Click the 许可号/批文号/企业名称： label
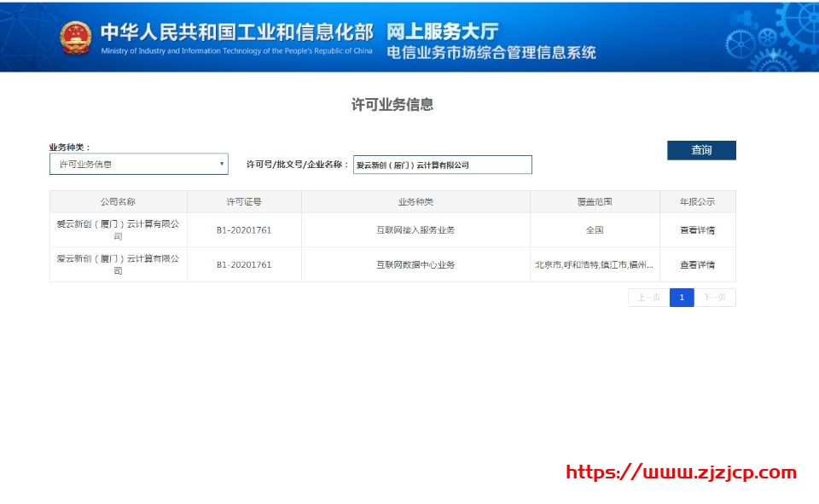819x504 pixels. point(297,165)
